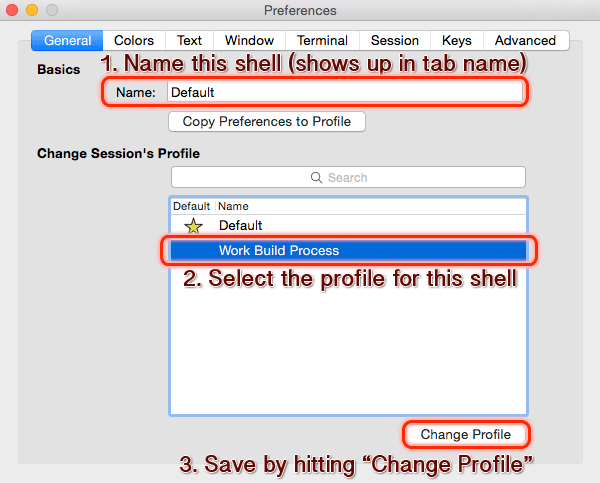Open the Colors tab
This screenshot has height=483, width=600.
click(134, 41)
